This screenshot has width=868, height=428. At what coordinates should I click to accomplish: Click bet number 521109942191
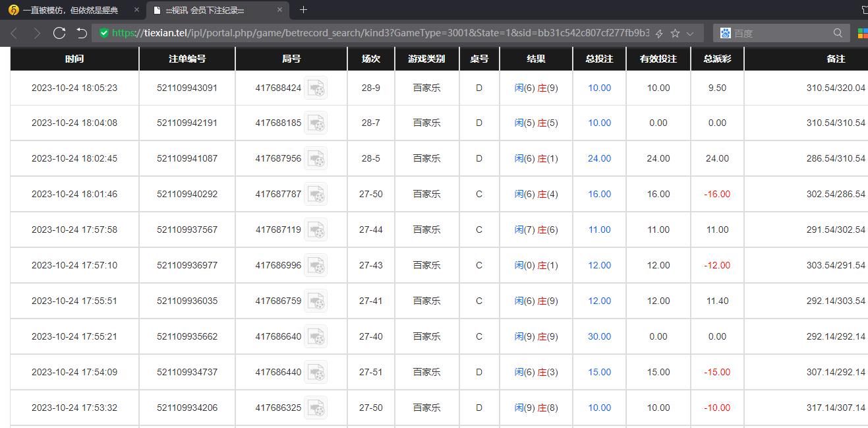tap(187, 123)
